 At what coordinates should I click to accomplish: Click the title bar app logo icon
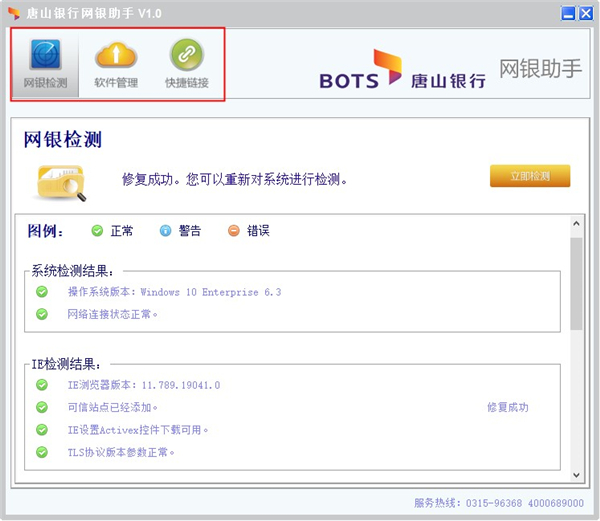tap(14, 13)
